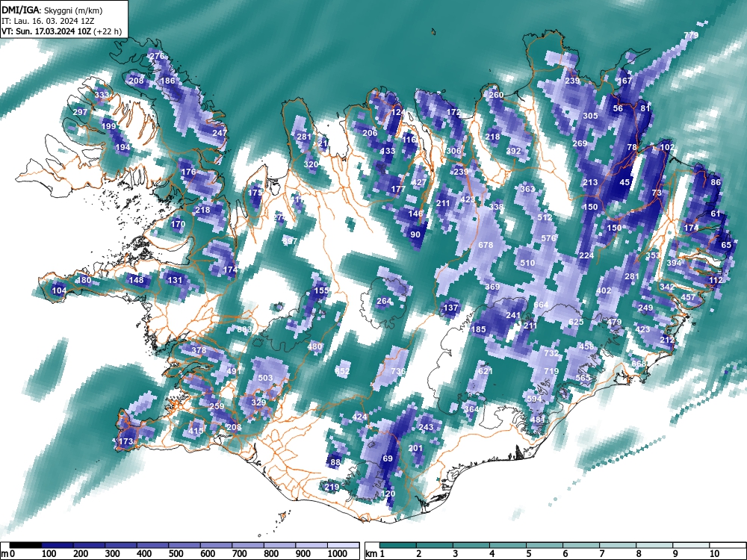Click the visibility value 297
The width and height of the screenshot is (747, 560).
pyautogui.click(x=80, y=112)
